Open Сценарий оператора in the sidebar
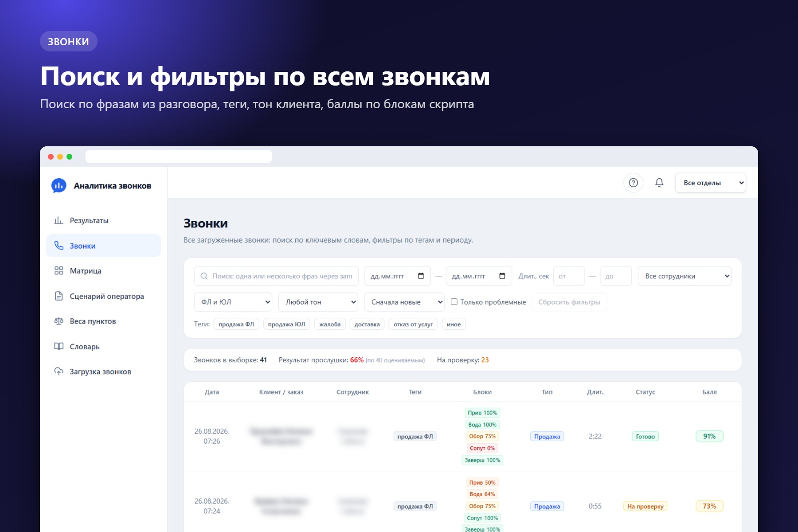The image size is (798, 532). click(103, 296)
